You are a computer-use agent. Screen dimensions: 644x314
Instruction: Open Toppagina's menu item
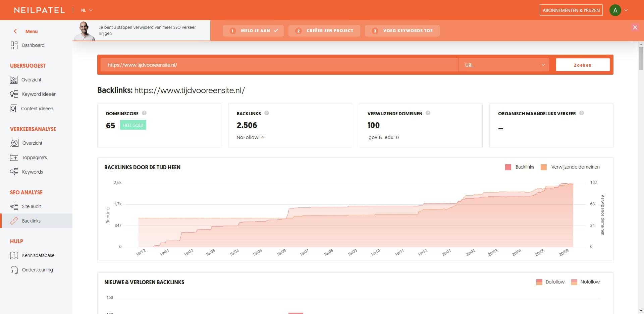point(35,158)
